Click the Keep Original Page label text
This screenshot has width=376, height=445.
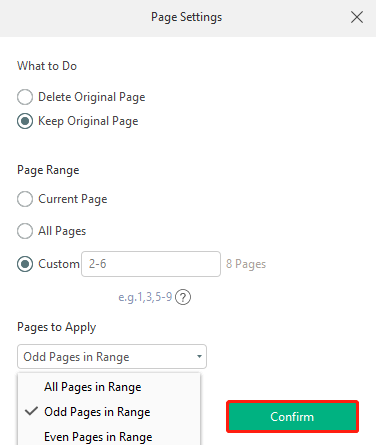(88, 121)
